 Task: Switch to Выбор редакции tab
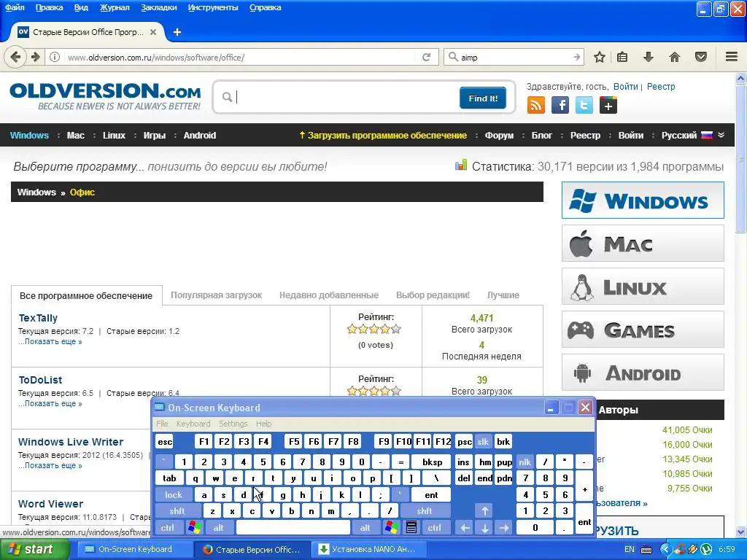(x=433, y=295)
